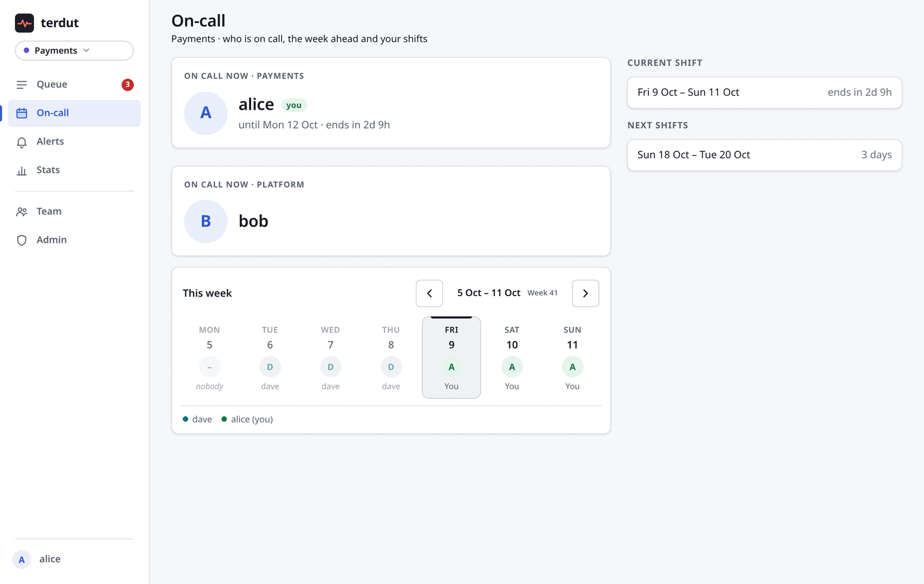The width and height of the screenshot is (924, 584).
Task: Select Thursday 8 in the week view
Action: click(x=391, y=358)
